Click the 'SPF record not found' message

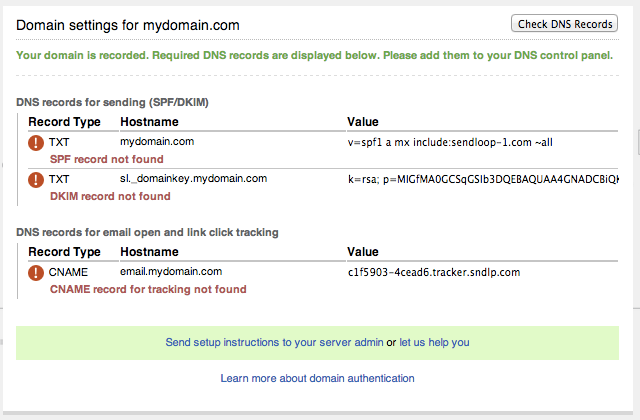[107, 159]
